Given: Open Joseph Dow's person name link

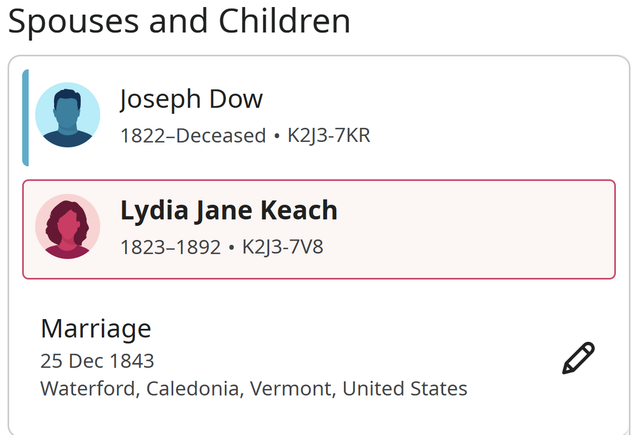Looking at the screenshot, I should point(192,99).
